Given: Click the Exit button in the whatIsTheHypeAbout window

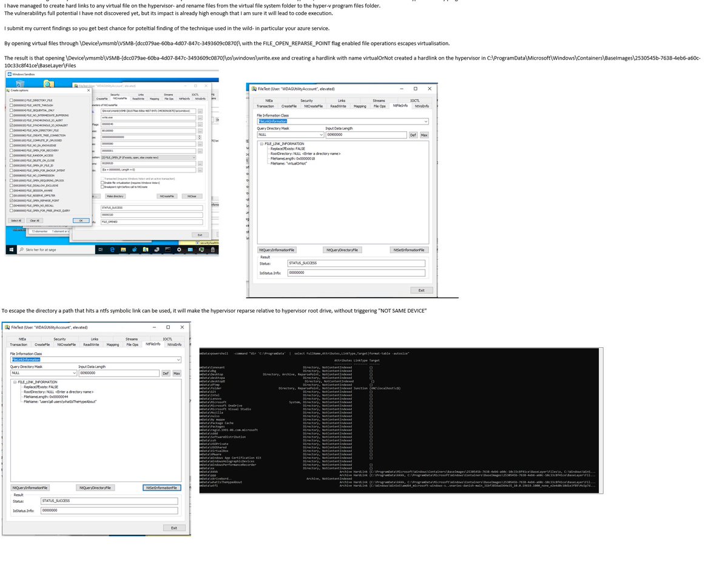Looking at the screenshot, I should [174, 528].
